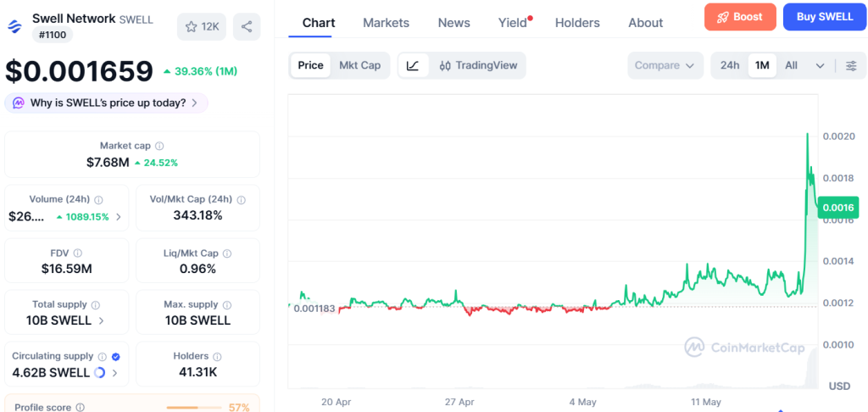Select the line chart icon
This screenshot has height=412, width=868.
413,65
